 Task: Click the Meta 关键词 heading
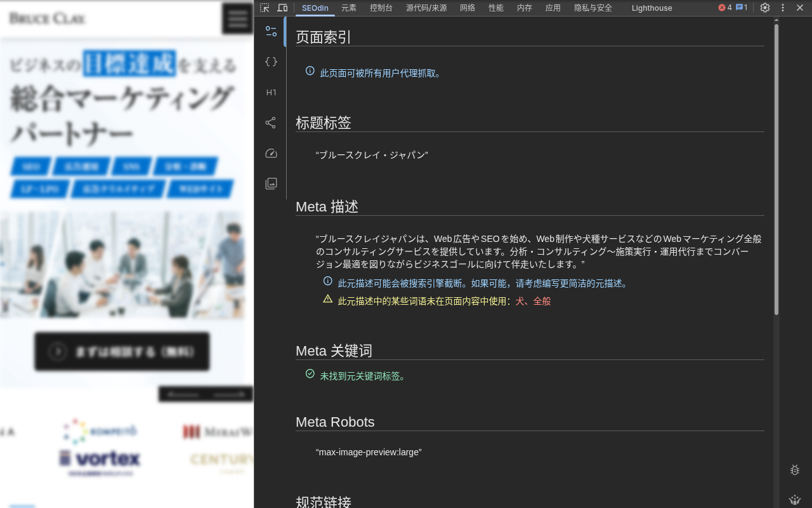pos(334,351)
